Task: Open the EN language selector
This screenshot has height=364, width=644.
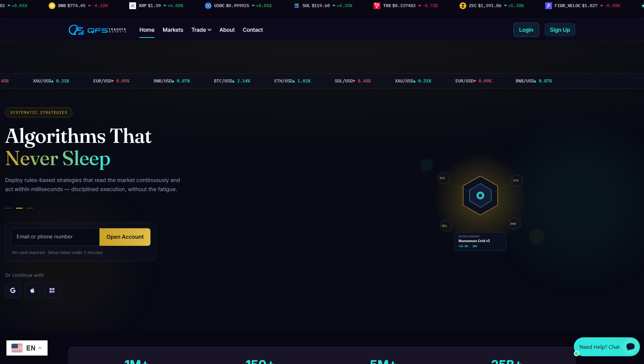Action: coord(27,348)
